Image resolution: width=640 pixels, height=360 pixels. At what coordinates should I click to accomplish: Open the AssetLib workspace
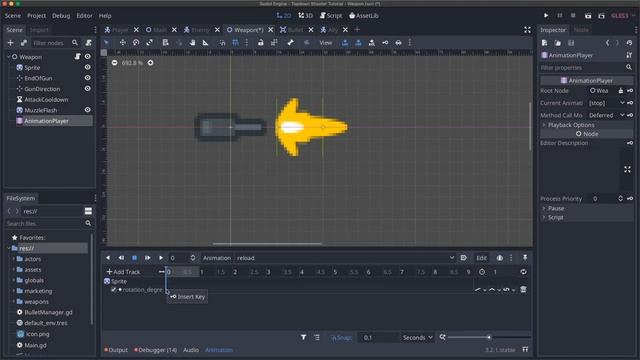tap(364, 16)
